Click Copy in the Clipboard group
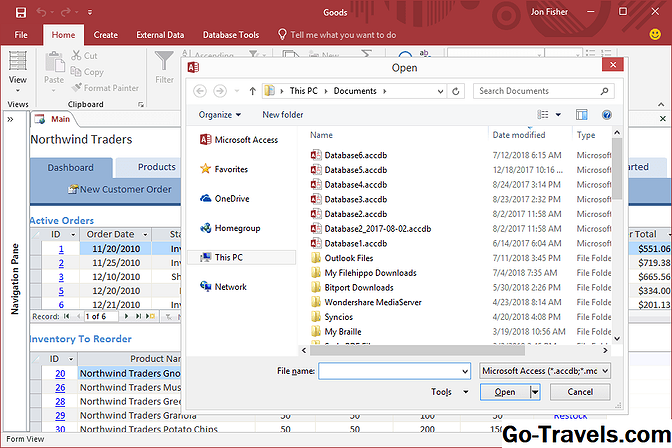This screenshot has width=672, height=448. [x=87, y=72]
